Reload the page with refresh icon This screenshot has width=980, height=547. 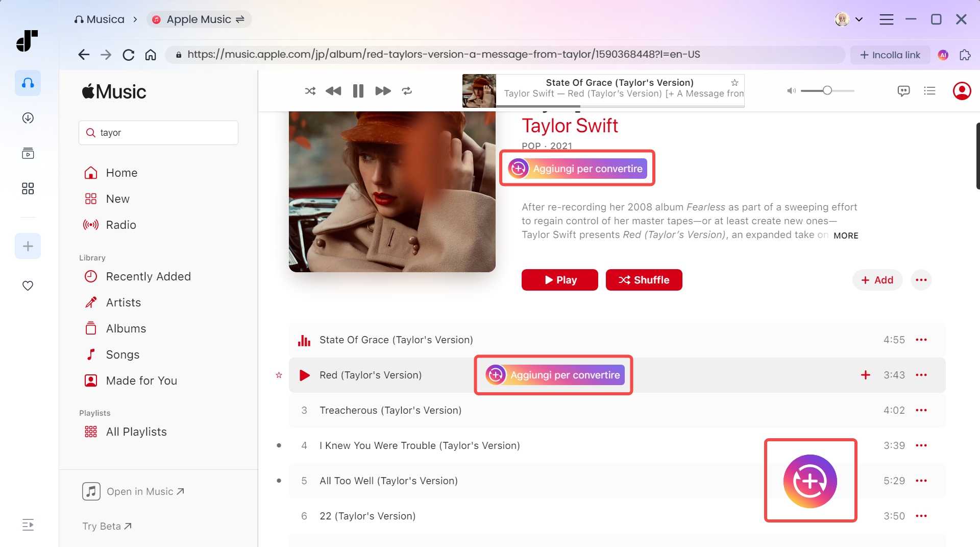[x=128, y=55]
